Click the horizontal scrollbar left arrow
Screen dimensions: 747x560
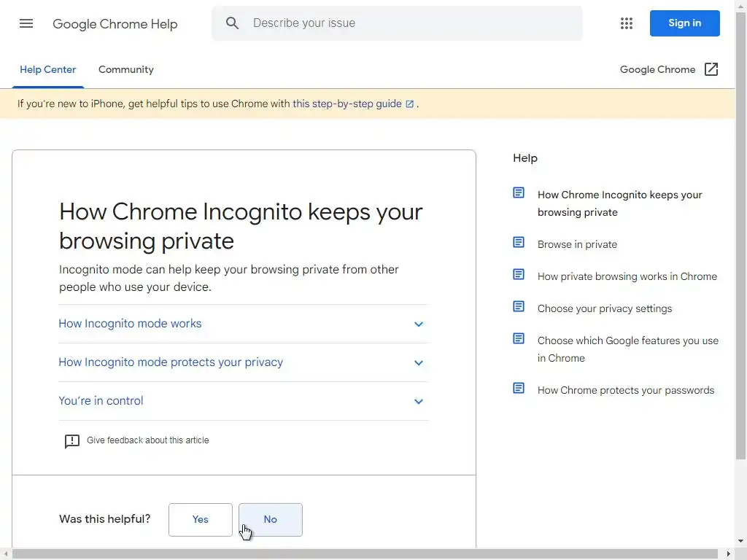click(x=5, y=554)
